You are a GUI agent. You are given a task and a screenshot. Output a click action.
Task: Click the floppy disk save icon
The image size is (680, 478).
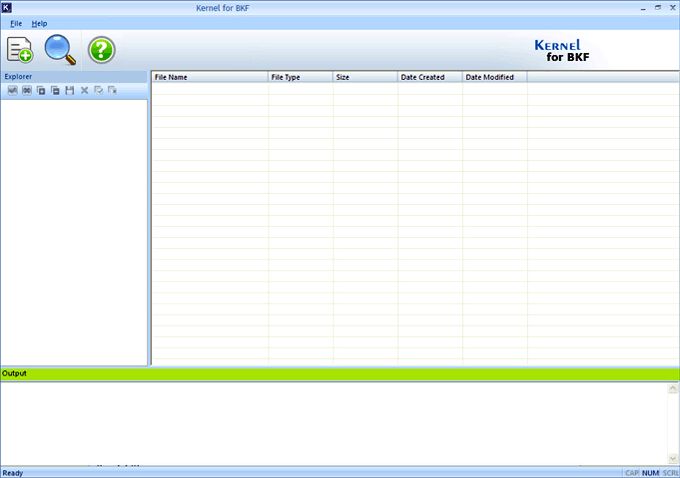[x=70, y=90]
